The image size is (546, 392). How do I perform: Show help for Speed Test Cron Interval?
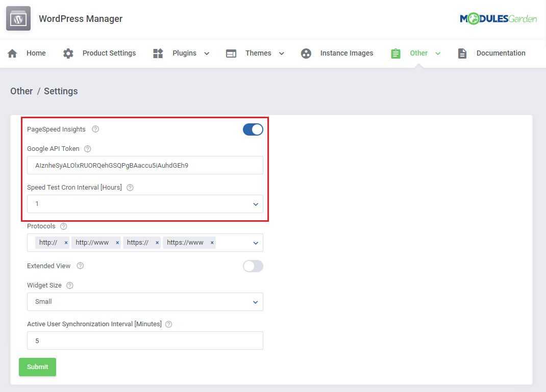tap(130, 188)
